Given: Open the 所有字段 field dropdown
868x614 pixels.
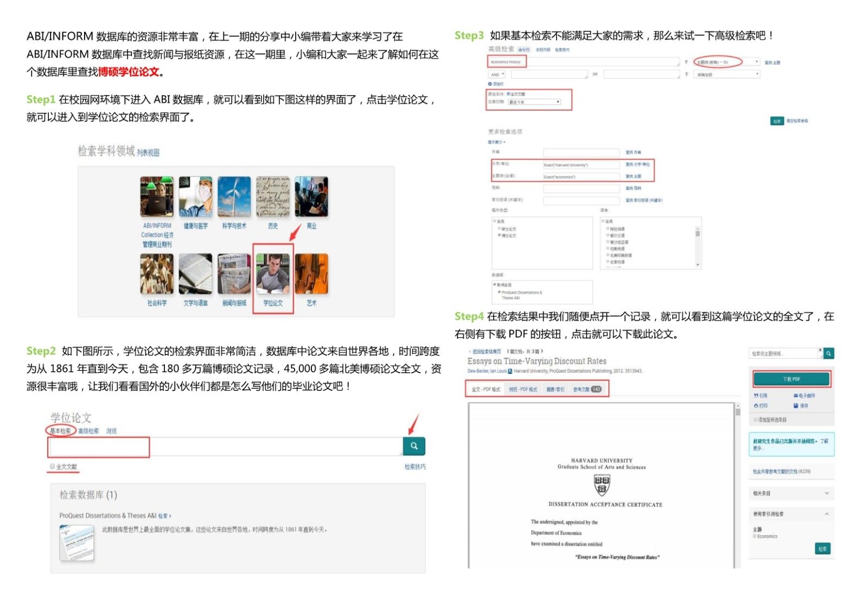Looking at the screenshot, I should click(727, 74).
